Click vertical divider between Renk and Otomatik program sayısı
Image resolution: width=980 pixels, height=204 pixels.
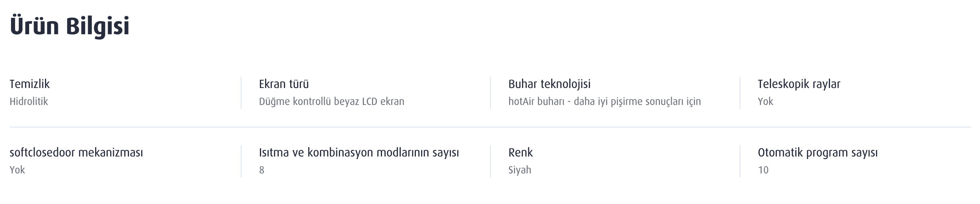coord(740,161)
